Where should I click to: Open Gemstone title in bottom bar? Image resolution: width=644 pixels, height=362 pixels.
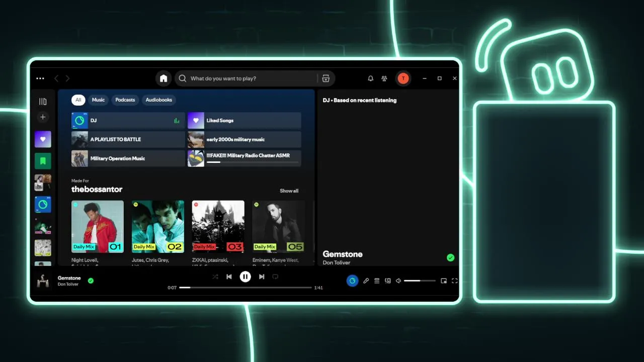point(69,278)
